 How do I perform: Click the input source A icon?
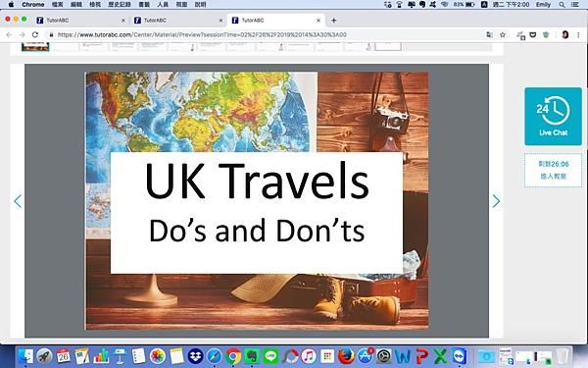(x=484, y=5)
